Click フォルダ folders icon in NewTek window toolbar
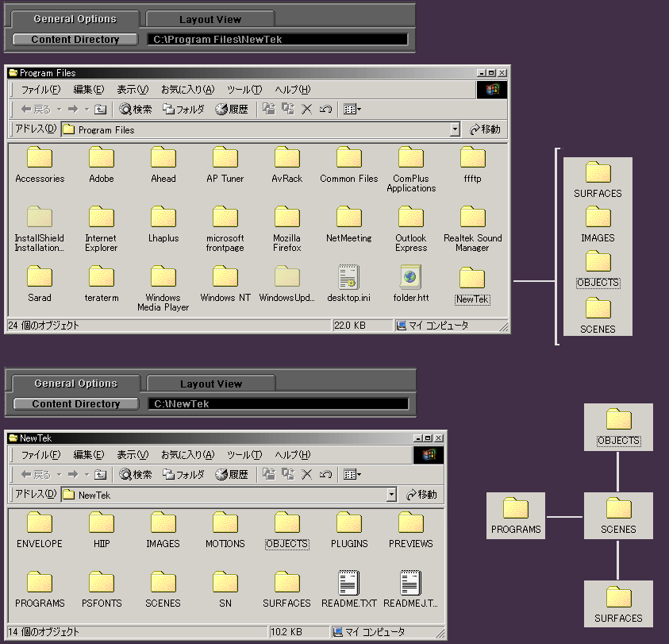Screen dimensions: 669x644 (183, 475)
